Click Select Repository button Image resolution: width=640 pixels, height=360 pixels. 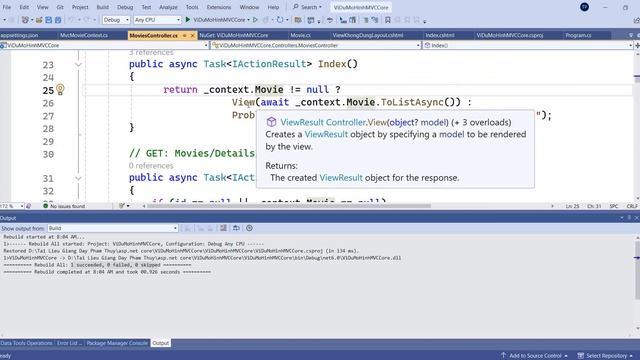tap(606, 356)
